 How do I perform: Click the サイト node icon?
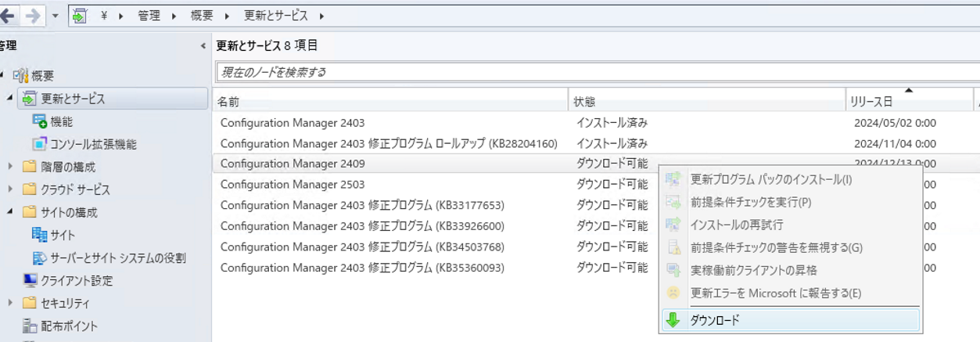click(39, 235)
